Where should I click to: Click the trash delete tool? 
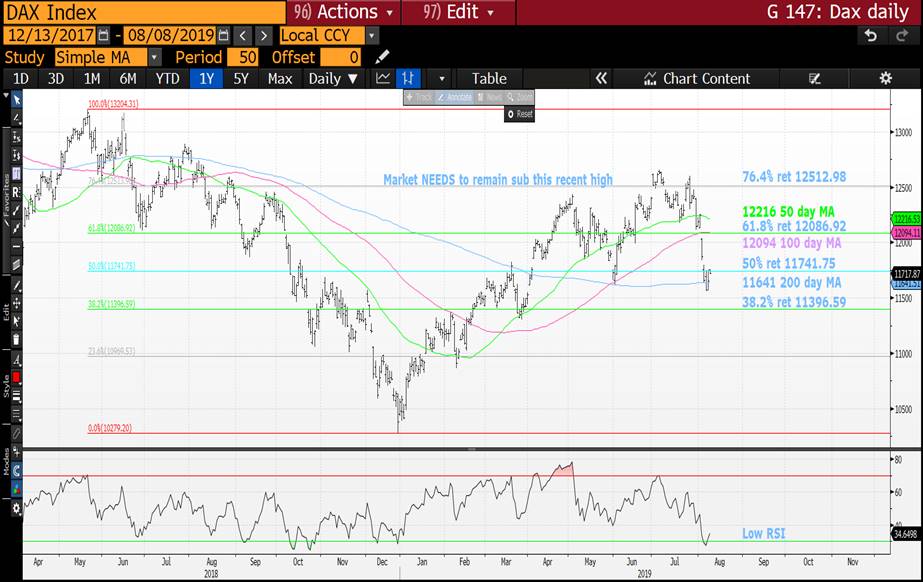click(16, 340)
